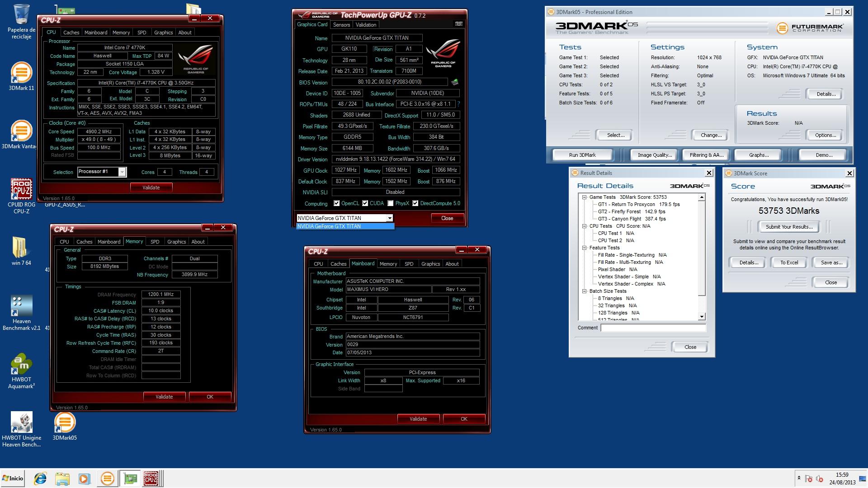Show hidden system tray icons arrow
Viewport: 868px width, 488px height.
pos(799,478)
